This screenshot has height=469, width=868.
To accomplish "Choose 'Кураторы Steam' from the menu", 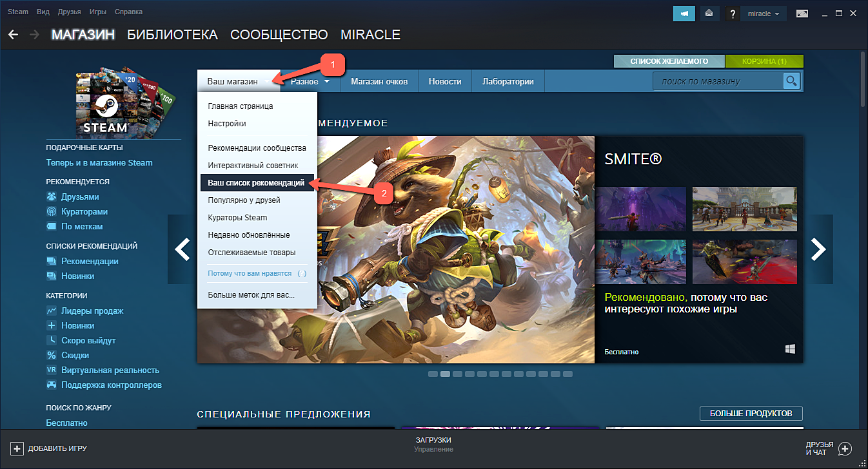I will coord(237,218).
